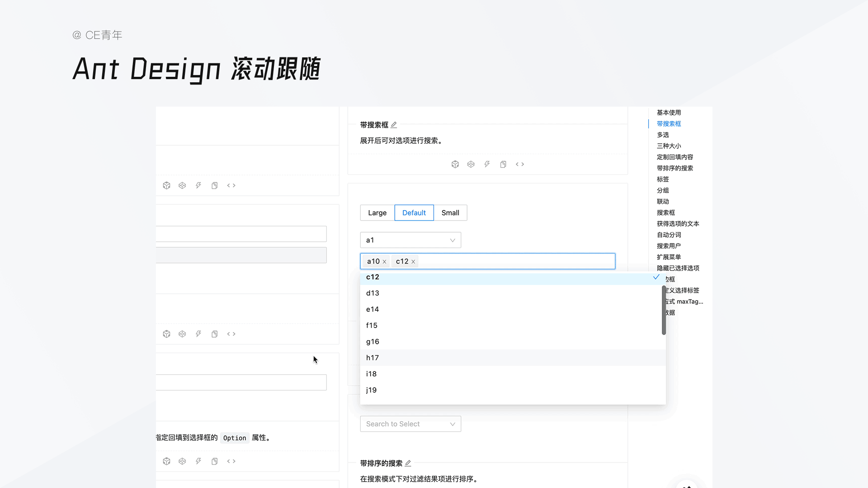Copy code icon in topmost left demo card
Viewport: 868px width, 488px height.
tap(215, 186)
